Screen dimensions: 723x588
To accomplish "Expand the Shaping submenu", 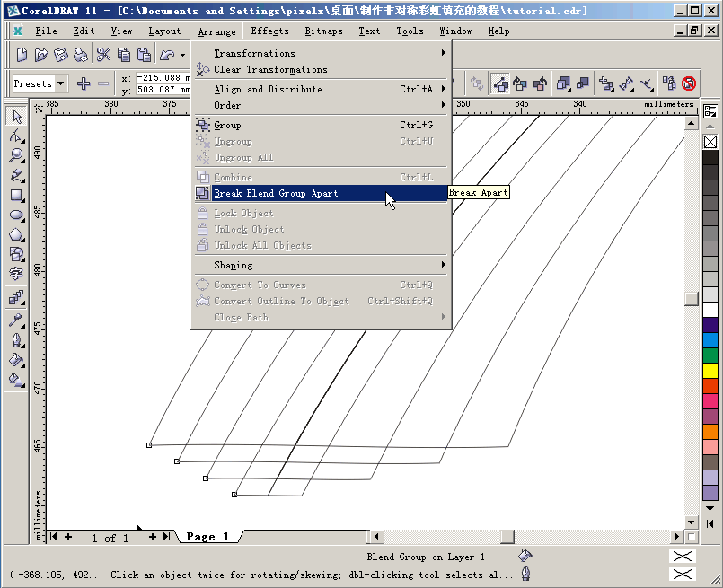I will click(321, 265).
